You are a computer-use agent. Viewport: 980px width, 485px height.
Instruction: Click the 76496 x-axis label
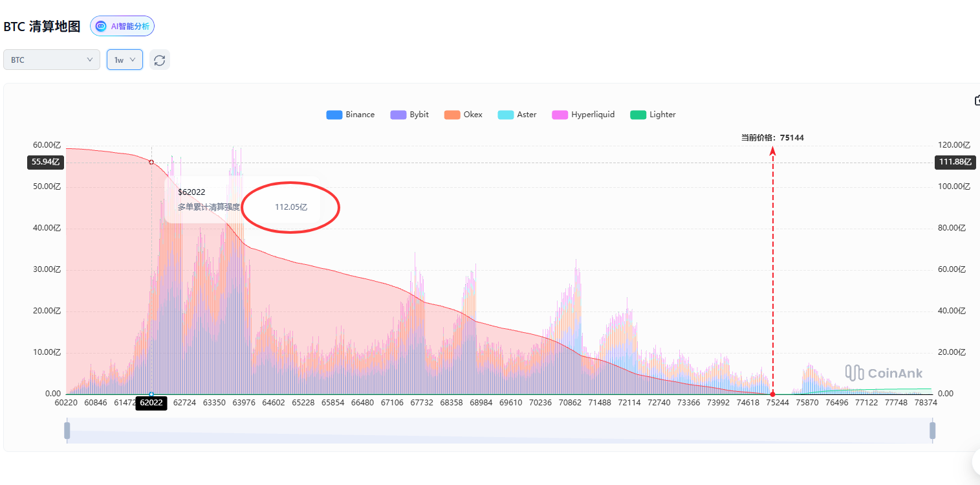[x=837, y=403]
